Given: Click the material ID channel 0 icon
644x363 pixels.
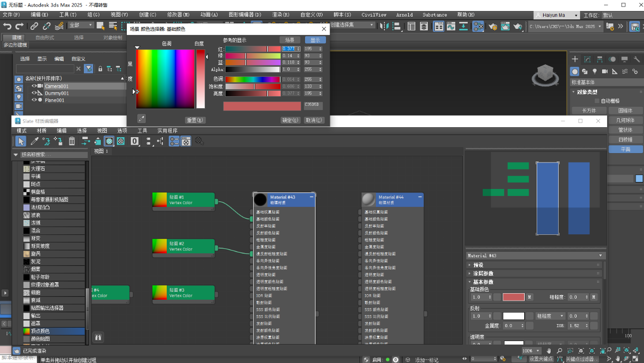Looking at the screenshot, I should (134, 141).
